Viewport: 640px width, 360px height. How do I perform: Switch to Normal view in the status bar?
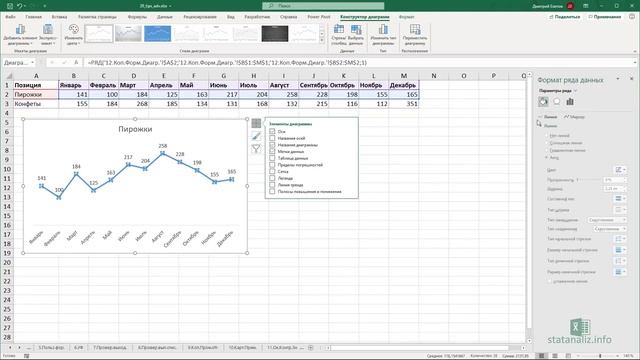click(542, 356)
